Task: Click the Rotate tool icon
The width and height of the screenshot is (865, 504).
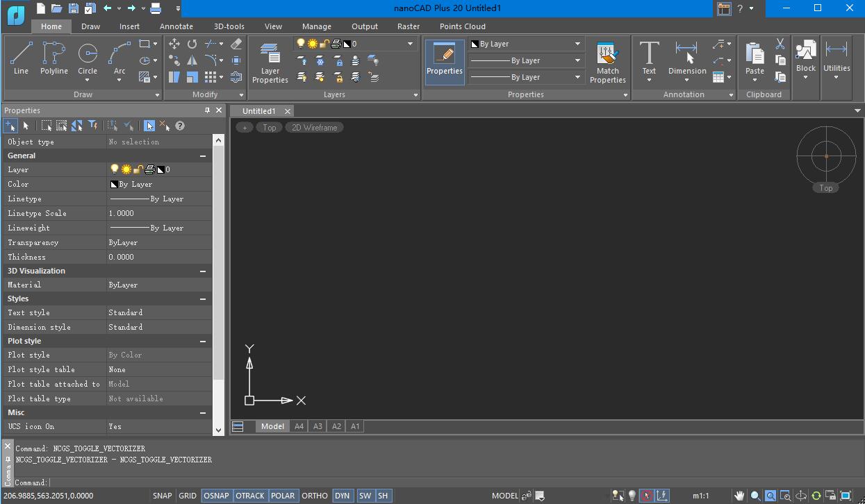Action: (192, 44)
